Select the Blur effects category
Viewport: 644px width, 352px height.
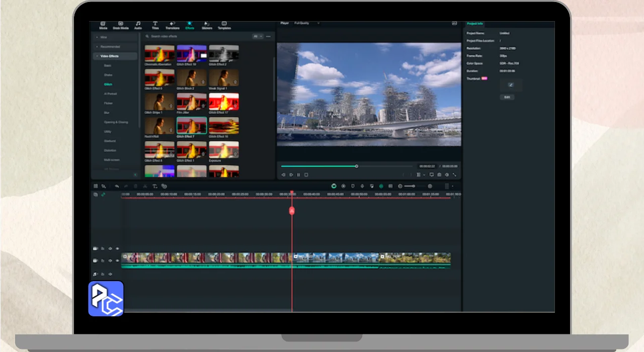[x=107, y=113]
